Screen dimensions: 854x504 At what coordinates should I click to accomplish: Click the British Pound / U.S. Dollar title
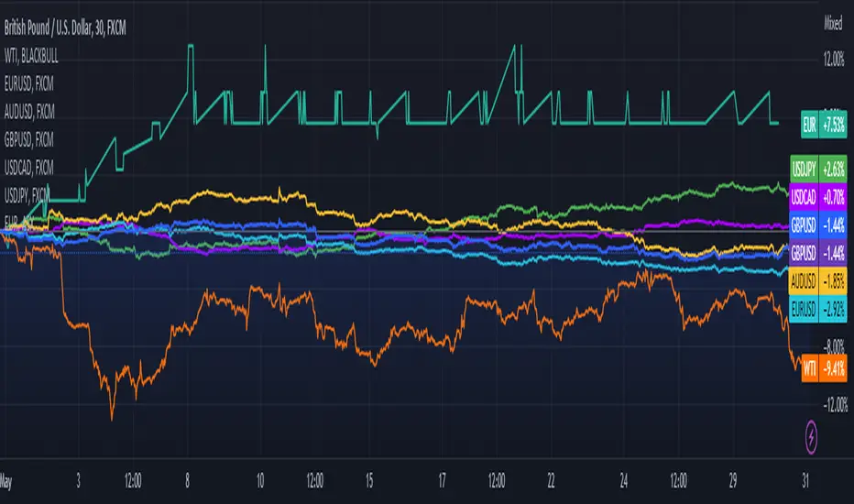coord(65,28)
